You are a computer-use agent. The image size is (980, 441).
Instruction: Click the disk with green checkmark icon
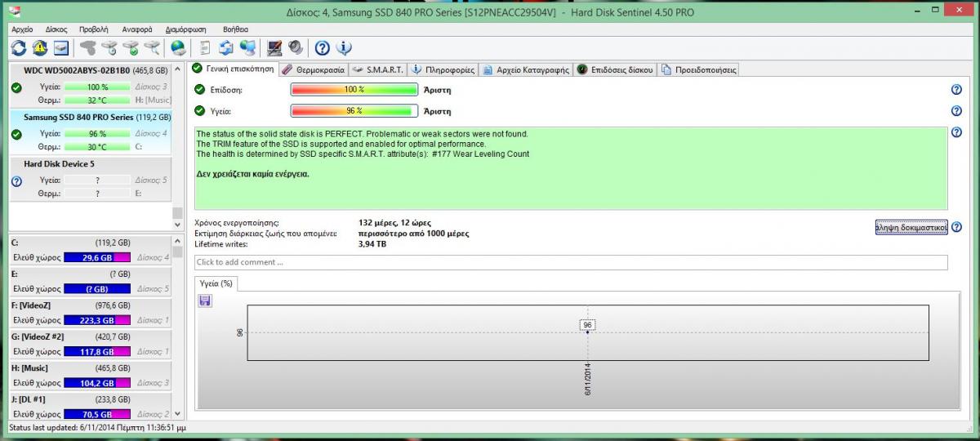tap(131, 47)
